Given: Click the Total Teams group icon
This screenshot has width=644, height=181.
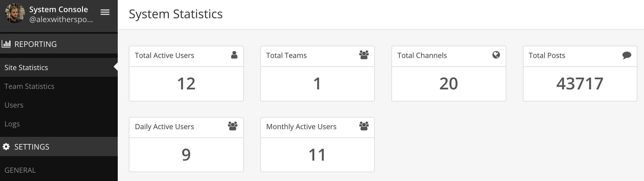Looking at the screenshot, I should [x=364, y=55].
